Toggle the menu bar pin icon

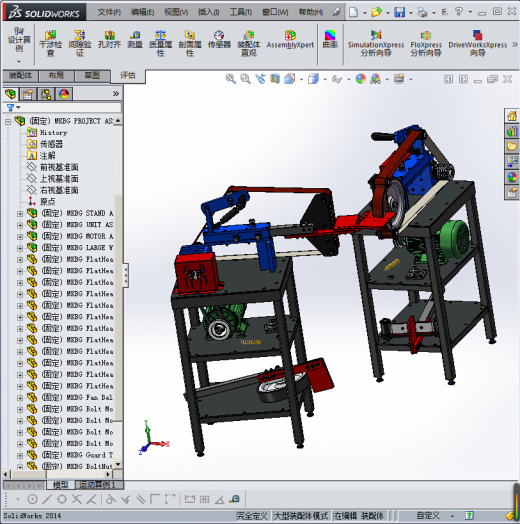point(336,12)
